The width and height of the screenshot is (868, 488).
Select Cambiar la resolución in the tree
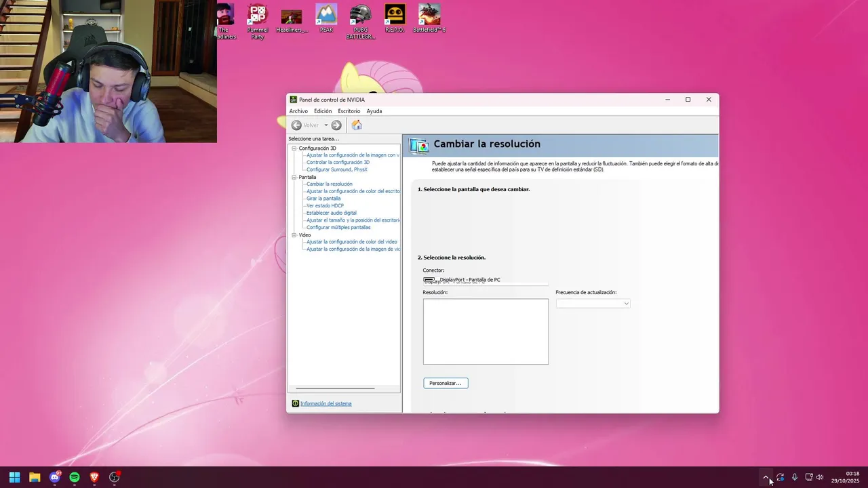(x=330, y=184)
